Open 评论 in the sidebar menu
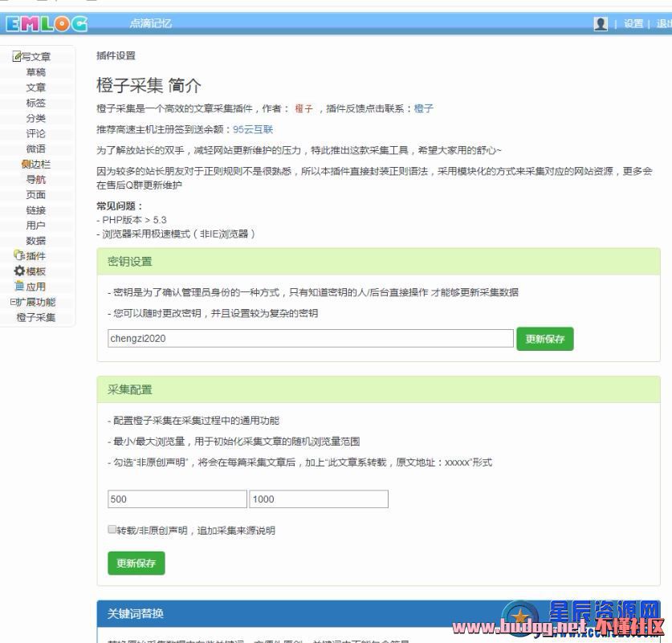672x643 pixels. pos(36,133)
